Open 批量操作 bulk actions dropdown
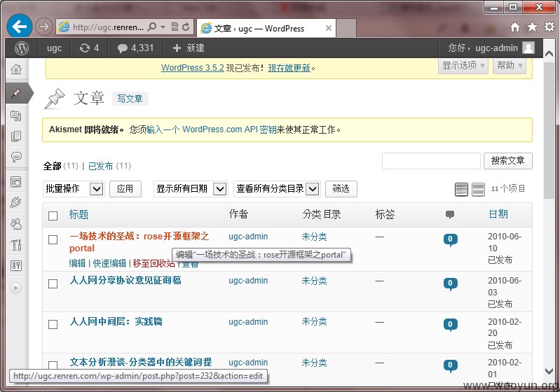 pos(74,189)
